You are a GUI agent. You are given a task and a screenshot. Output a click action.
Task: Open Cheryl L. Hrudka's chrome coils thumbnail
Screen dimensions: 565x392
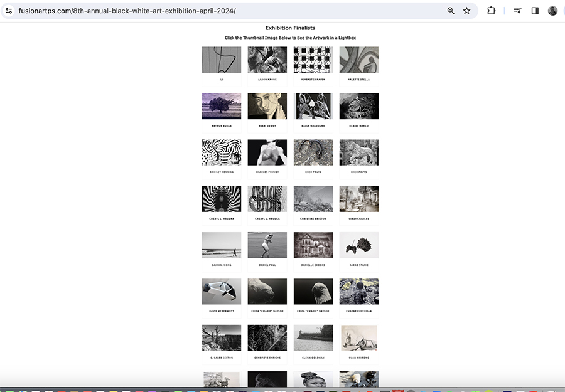tap(267, 199)
